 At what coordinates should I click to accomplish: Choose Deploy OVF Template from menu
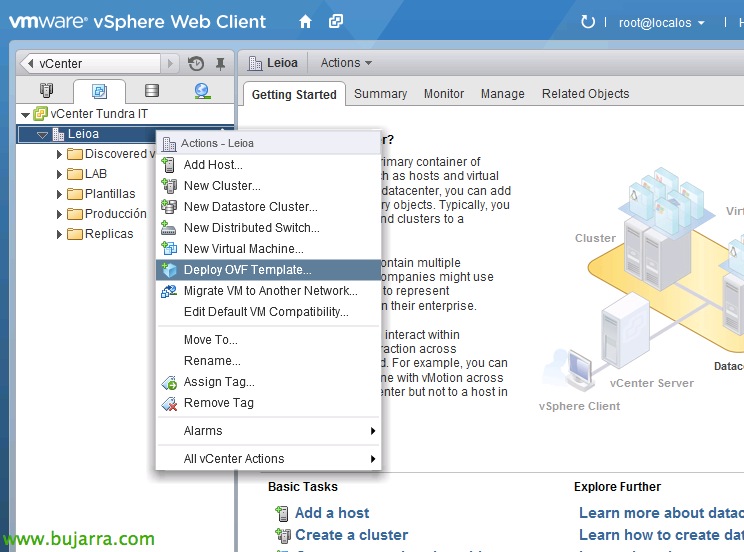[268, 270]
